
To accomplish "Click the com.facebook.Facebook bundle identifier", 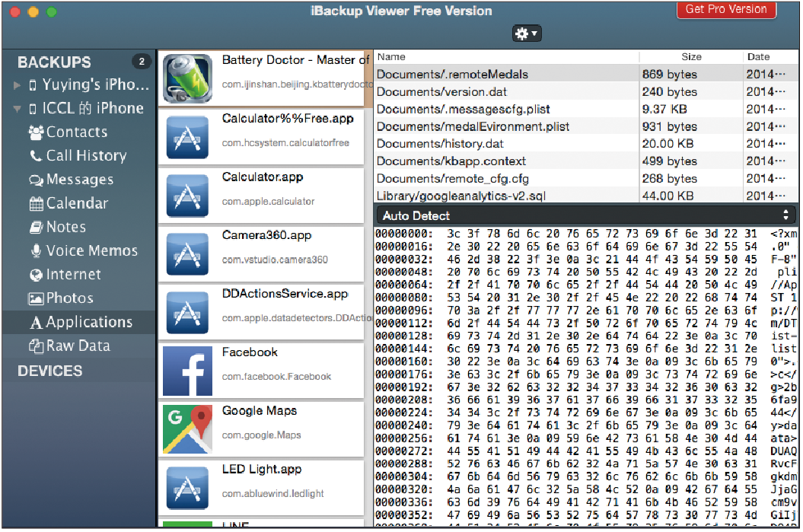I will (276, 377).
